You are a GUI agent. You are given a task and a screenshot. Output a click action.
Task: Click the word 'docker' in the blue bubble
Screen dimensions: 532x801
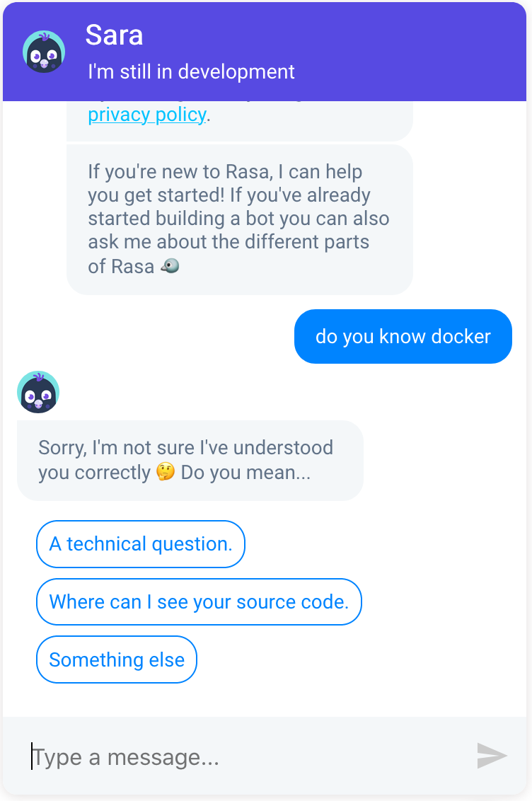point(461,337)
